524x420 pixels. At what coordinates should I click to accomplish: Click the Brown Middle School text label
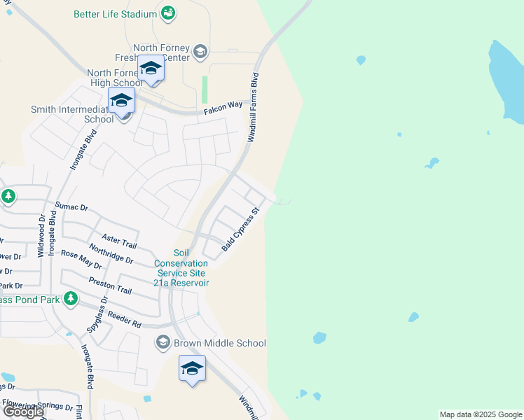(x=220, y=343)
